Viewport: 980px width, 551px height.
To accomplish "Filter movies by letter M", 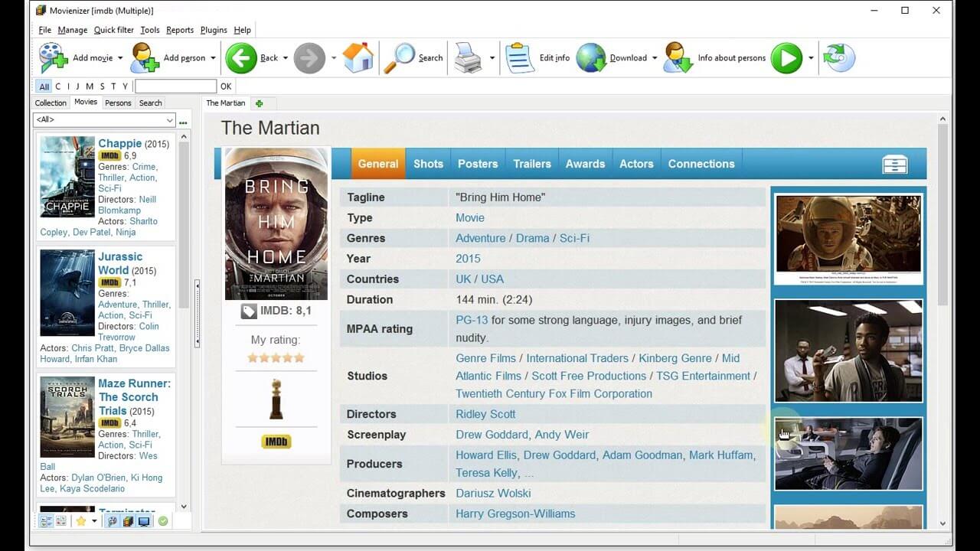I will (90, 86).
